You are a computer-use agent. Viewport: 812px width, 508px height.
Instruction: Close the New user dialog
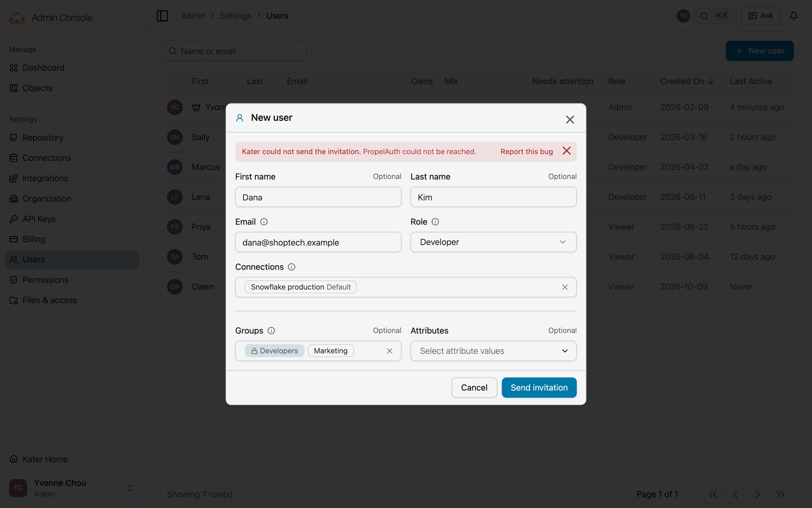tap(570, 119)
